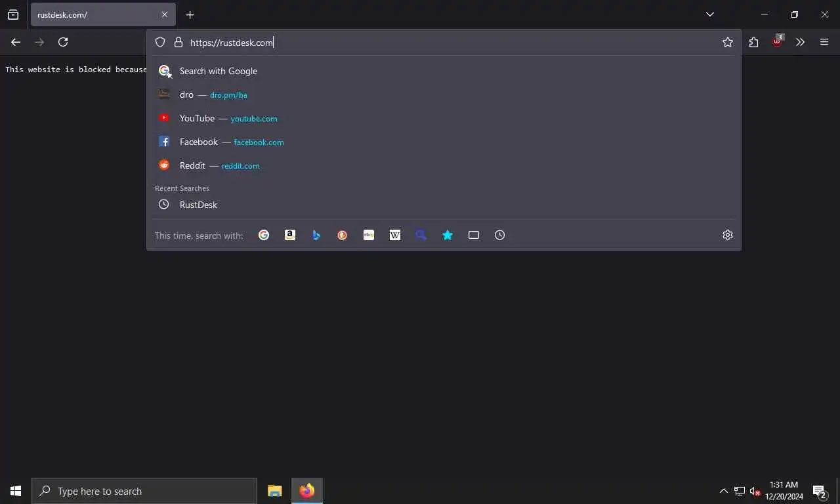This screenshot has width=840, height=504.
Task: Click the 'This website is blocked' text
Action: coord(76,70)
